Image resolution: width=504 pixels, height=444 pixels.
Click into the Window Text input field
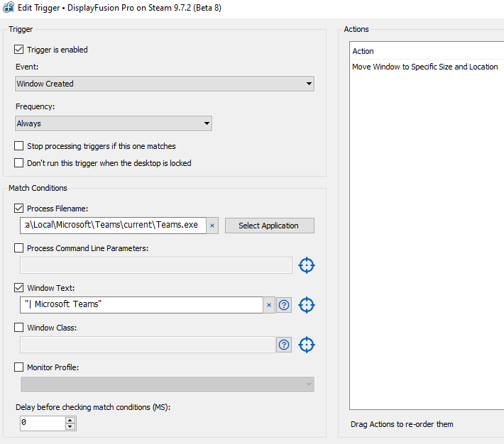142,305
